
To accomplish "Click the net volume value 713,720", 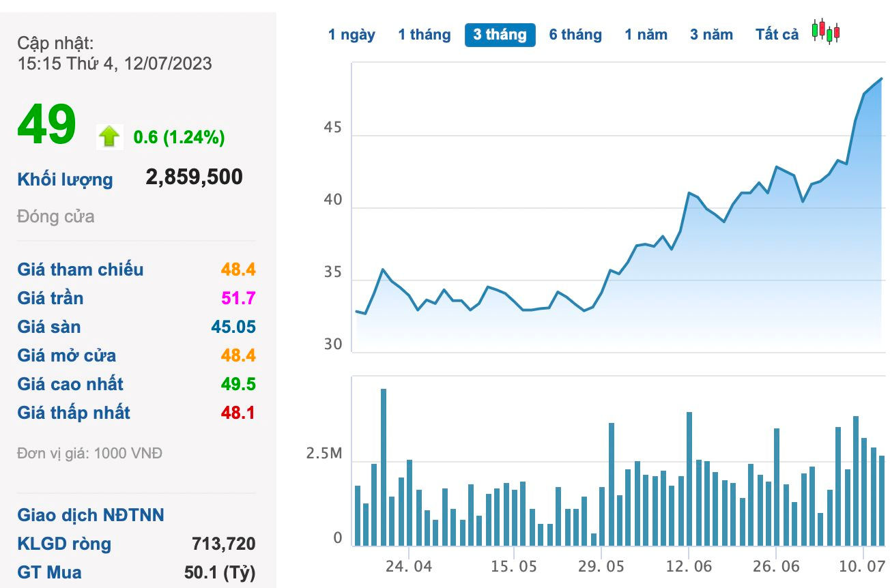I will (x=224, y=544).
